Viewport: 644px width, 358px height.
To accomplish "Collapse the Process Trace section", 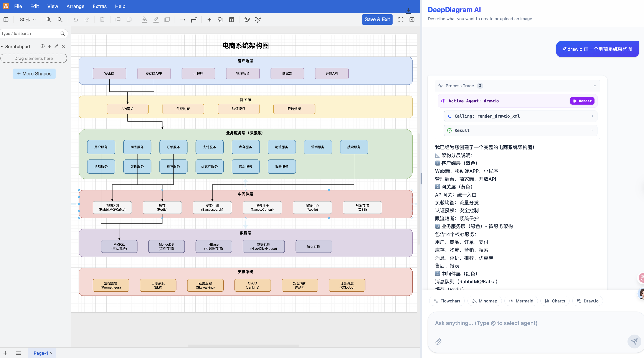I will click(x=595, y=86).
